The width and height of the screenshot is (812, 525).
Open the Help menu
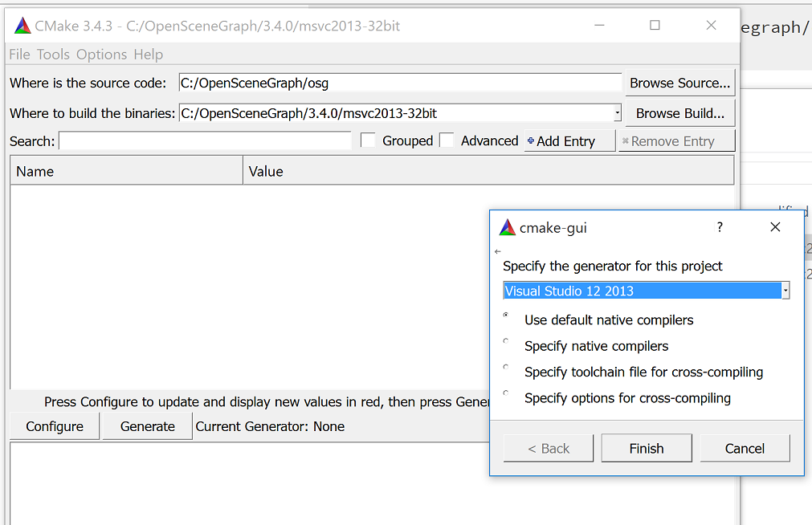coord(148,55)
